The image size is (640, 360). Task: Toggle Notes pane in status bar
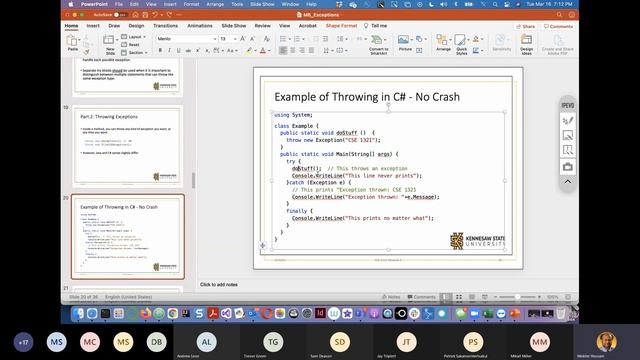click(391, 297)
